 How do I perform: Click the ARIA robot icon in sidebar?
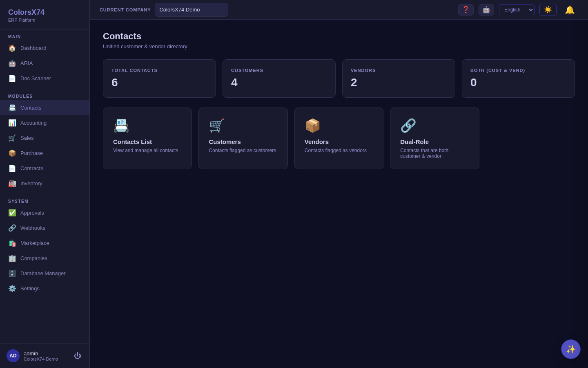pyautogui.click(x=12, y=63)
